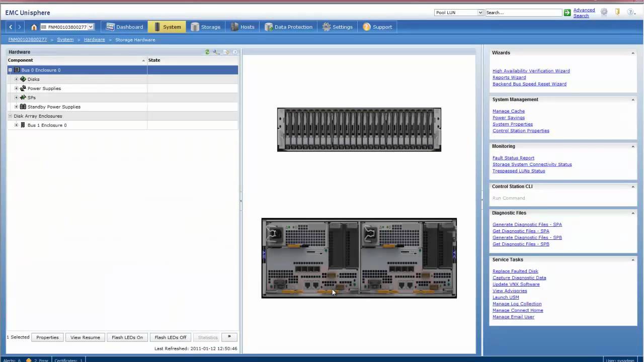
Task: Open Storage System Connectivity Status
Action: [532, 164]
